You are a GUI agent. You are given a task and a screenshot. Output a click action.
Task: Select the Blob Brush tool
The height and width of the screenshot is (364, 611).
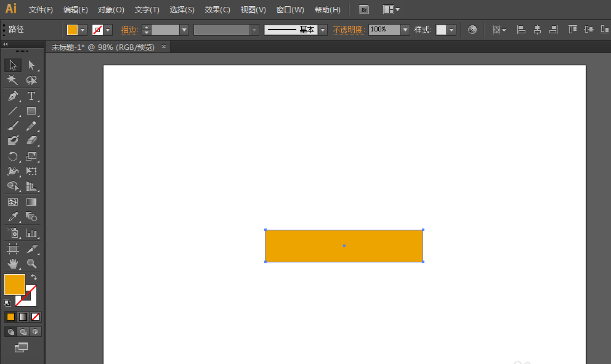click(13, 140)
